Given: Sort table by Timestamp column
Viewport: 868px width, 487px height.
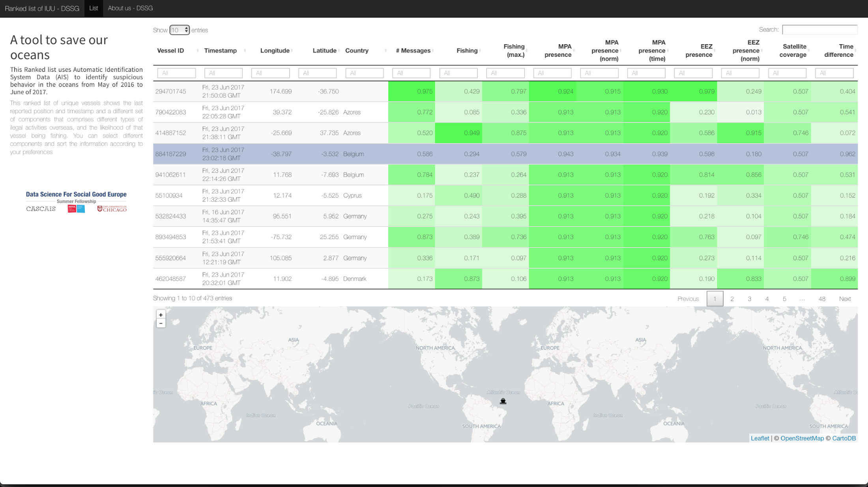Looking at the screenshot, I should pos(223,50).
